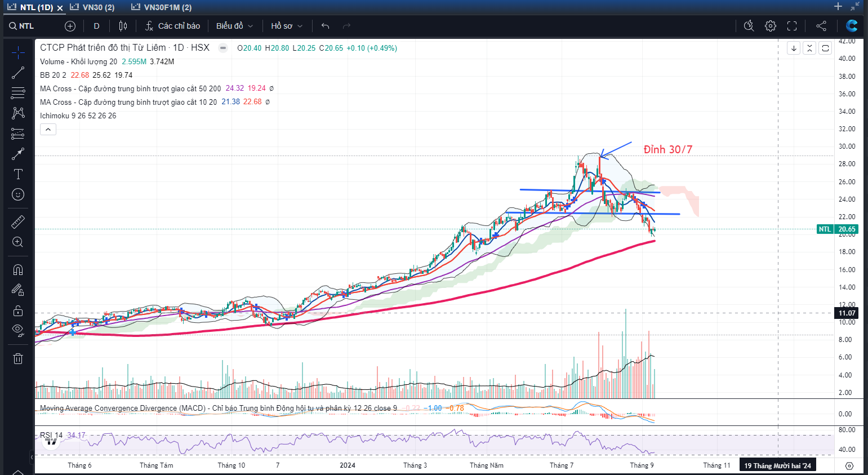Open the forecasting and measurement tools

pos(18,134)
